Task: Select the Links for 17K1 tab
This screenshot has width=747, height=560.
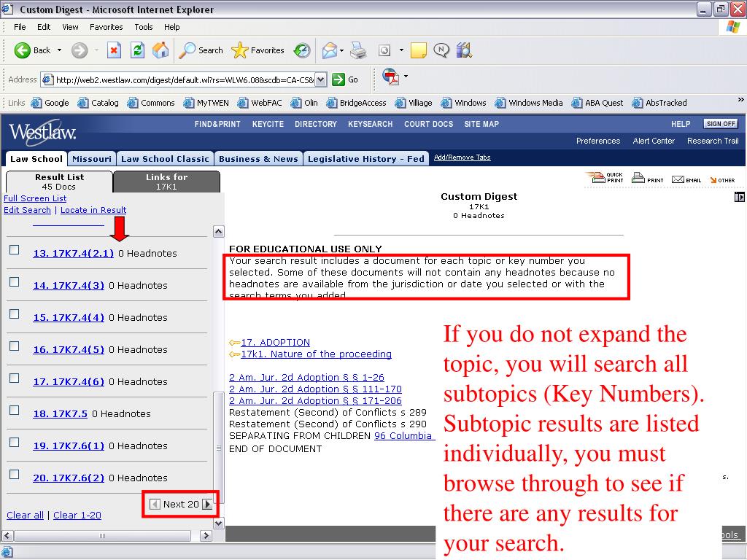Action: [x=167, y=182]
